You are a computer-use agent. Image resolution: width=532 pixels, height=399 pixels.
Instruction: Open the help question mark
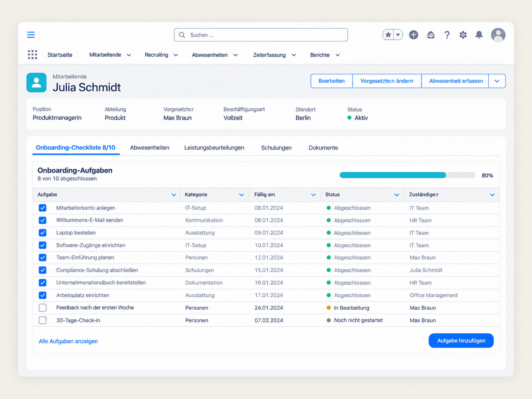(x=447, y=35)
